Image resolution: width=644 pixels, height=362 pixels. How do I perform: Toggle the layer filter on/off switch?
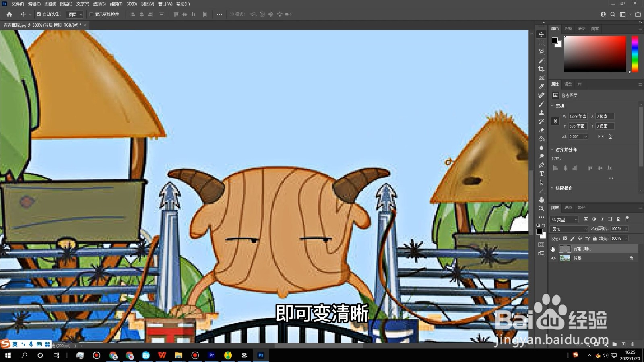click(x=627, y=219)
